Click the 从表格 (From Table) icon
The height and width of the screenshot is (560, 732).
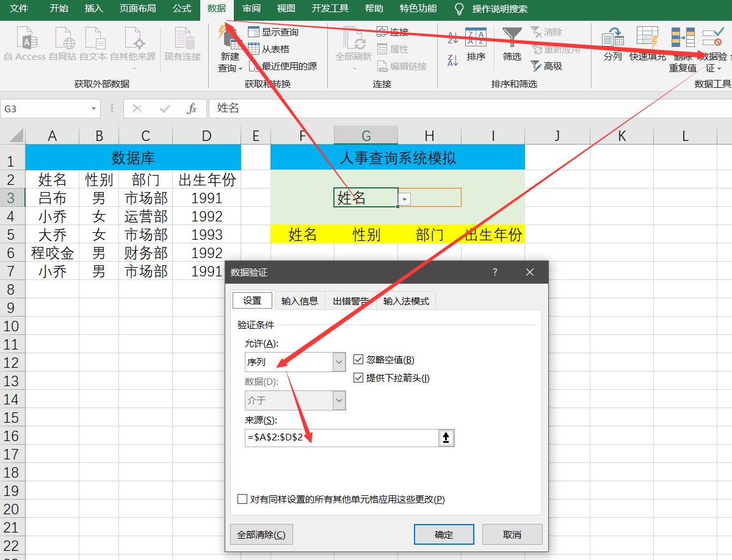tap(254, 49)
